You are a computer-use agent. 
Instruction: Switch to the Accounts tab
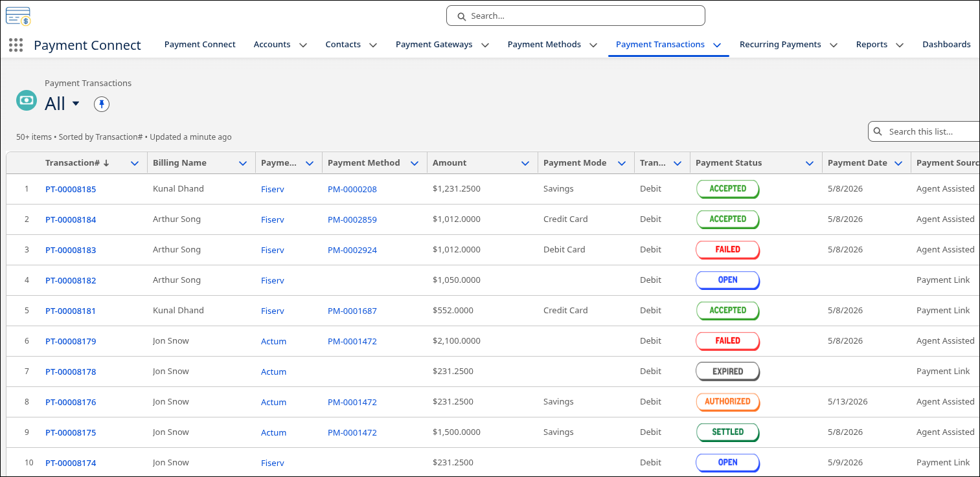tap(272, 45)
